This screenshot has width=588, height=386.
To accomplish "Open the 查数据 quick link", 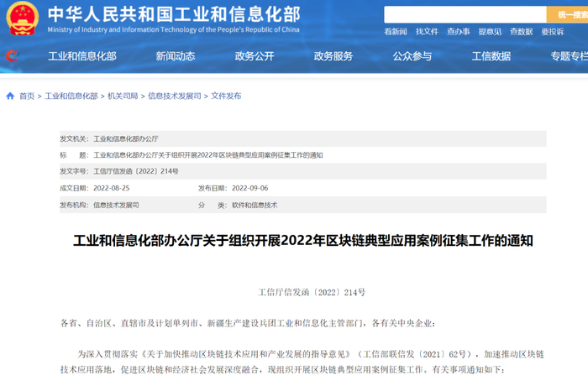I will 522,32.
